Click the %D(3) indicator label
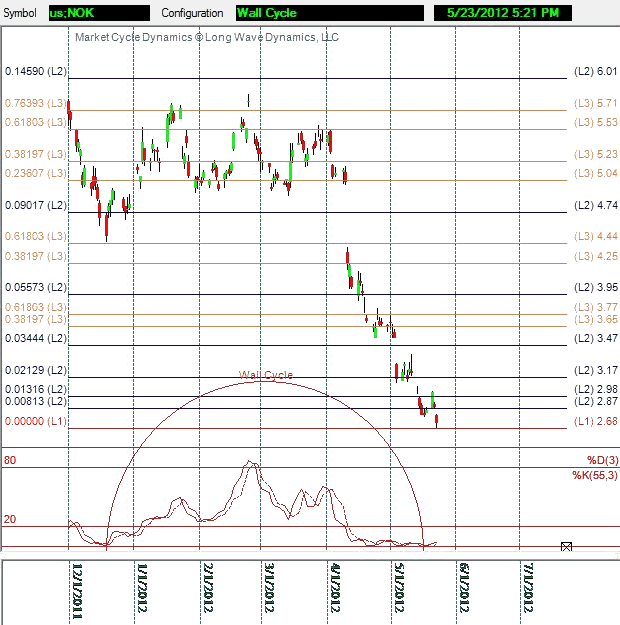 pyautogui.click(x=604, y=459)
